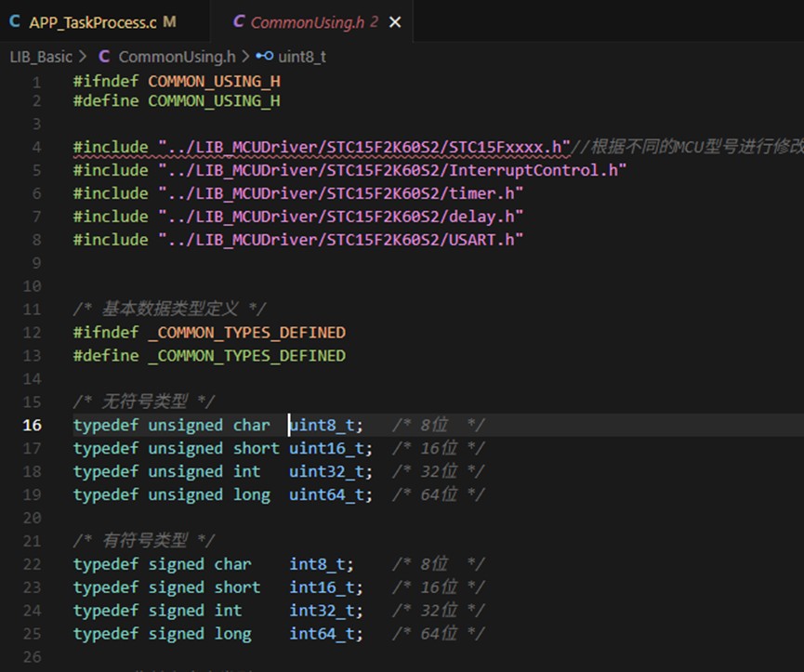This screenshot has height=672, width=804.
Task: Click the uint32_t type name
Action: pos(326,471)
